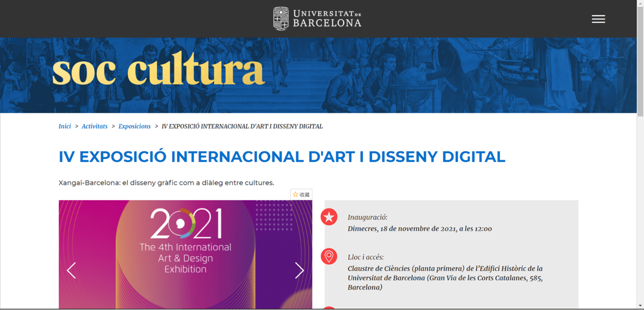Go to Inici breadcrumb link
Screen dimensions: 644x310
point(64,126)
